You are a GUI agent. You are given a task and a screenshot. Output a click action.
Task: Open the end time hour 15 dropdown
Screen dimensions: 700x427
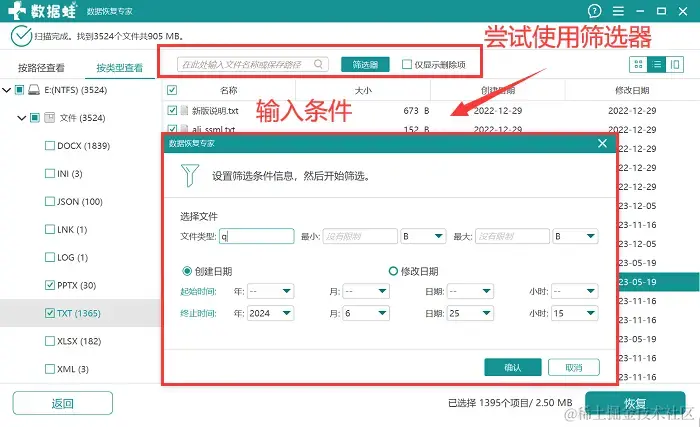575,313
